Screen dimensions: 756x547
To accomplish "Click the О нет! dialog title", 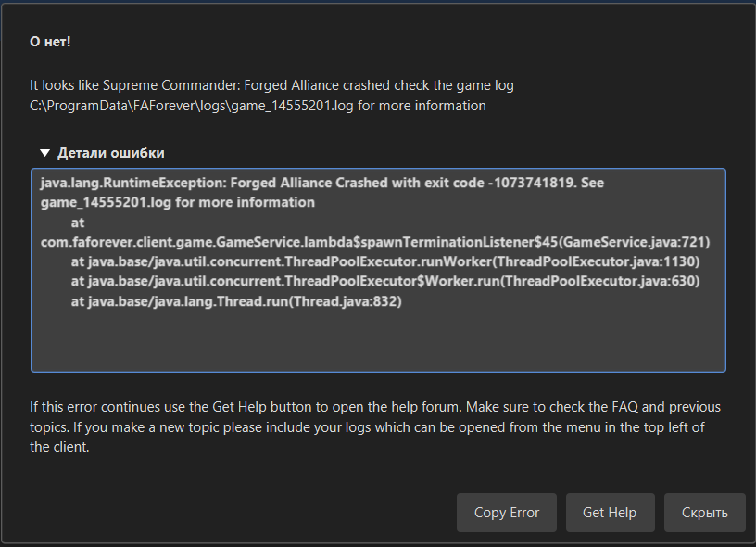I will tap(50, 43).
